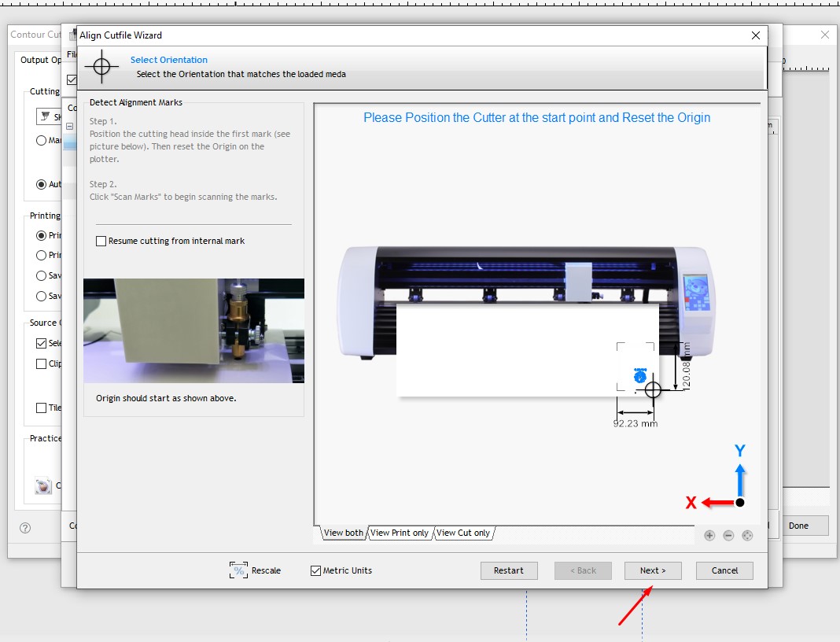
Task: Toggle the Sele checkbox under Source
Action: (x=41, y=343)
